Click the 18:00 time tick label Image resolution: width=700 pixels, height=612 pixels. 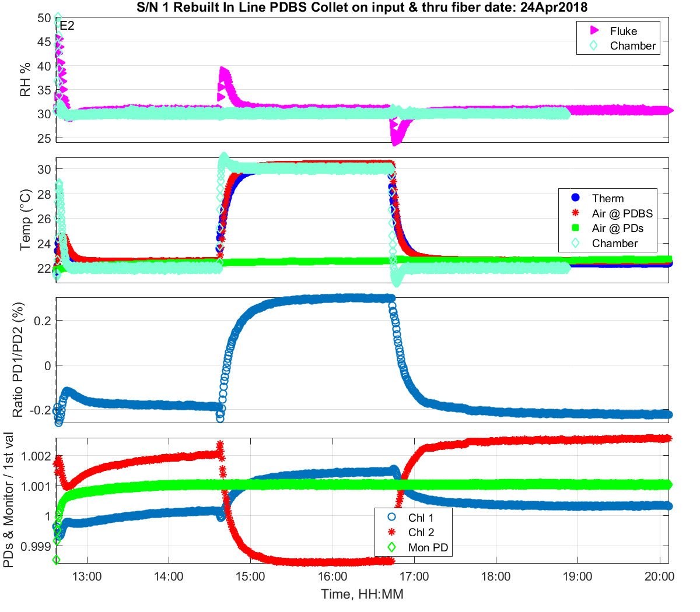pos(496,576)
